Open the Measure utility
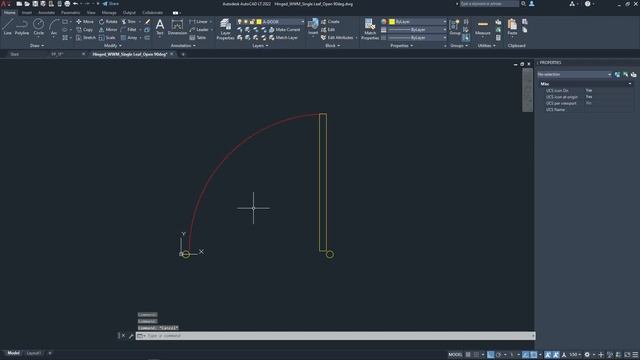Image resolution: width=640 pixels, height=360 pixels. (482, 27)
